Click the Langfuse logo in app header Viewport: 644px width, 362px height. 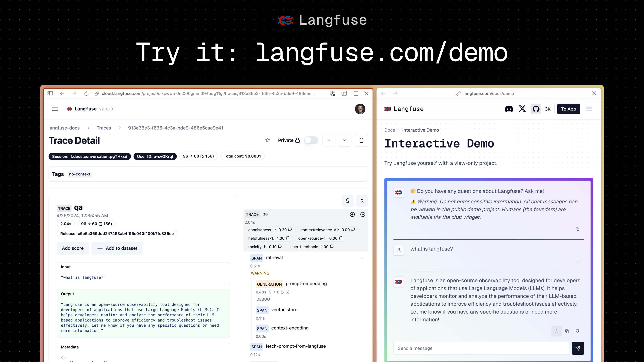tap(82, 109)
